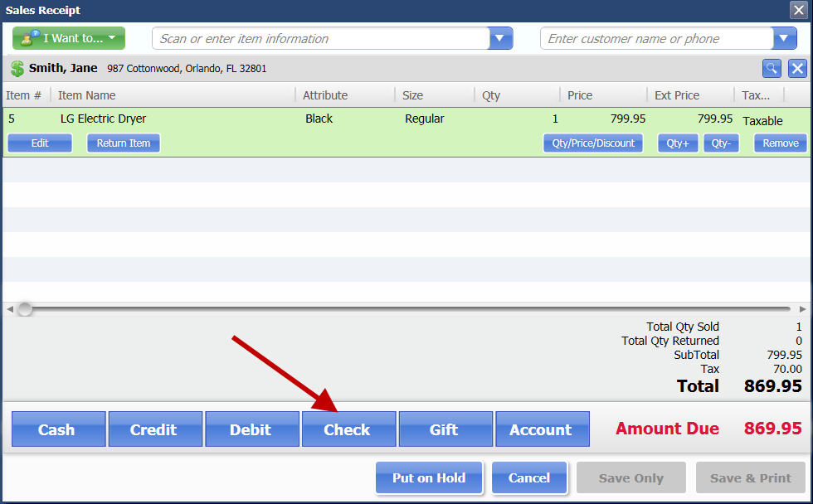Open the 'I Want to...' menu
The width and height of the screenshot is (813, 504).
[x=69, y=38]
